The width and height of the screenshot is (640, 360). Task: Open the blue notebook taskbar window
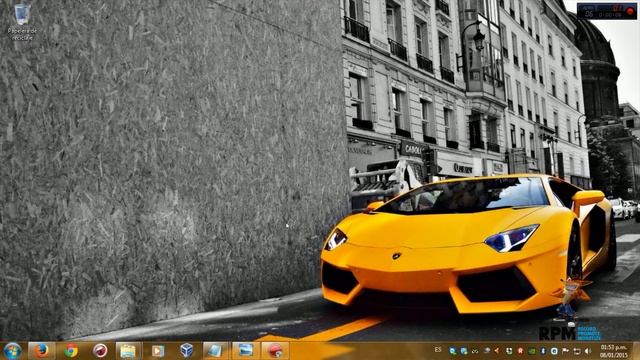[216, 351]
